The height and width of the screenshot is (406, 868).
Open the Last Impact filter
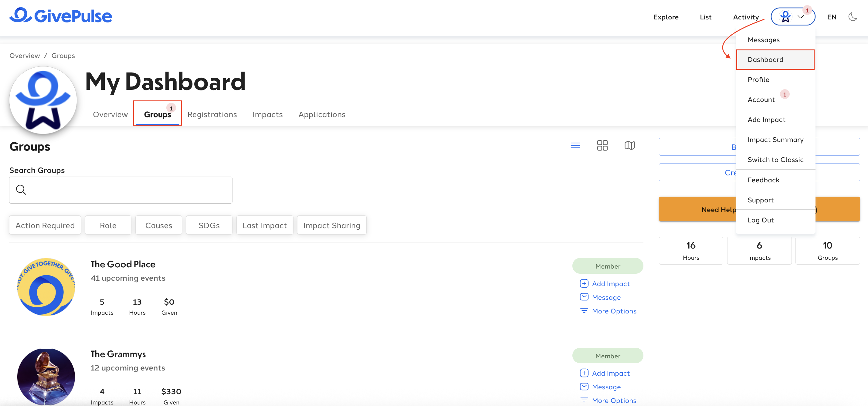click(265, 225)
